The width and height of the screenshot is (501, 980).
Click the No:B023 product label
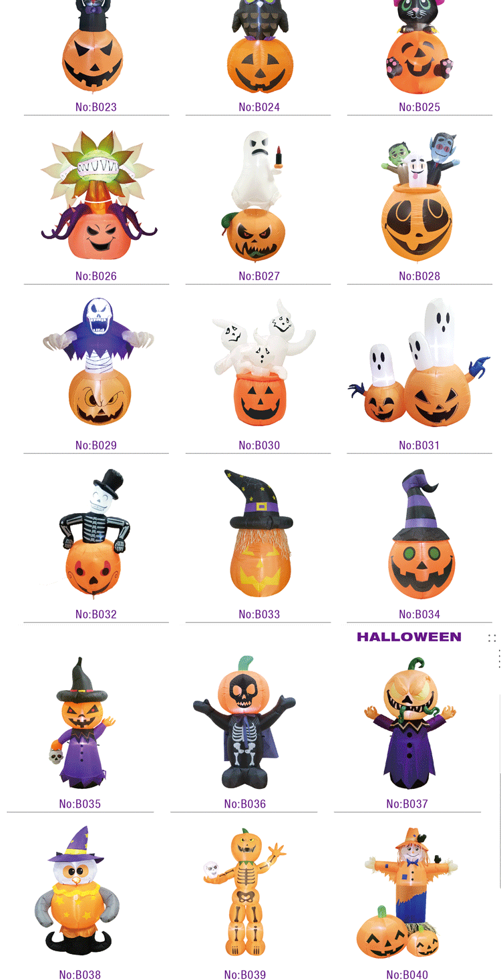tap(96, 107)
